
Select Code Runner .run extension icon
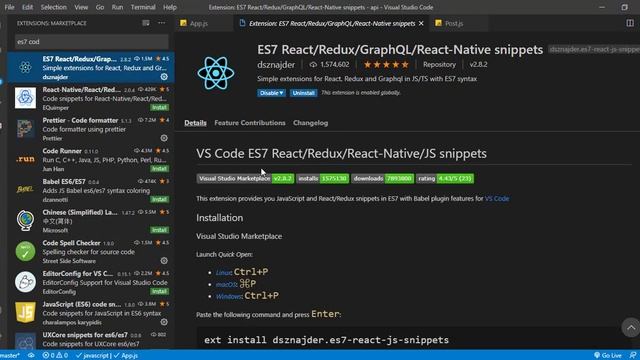pos(25,159)
